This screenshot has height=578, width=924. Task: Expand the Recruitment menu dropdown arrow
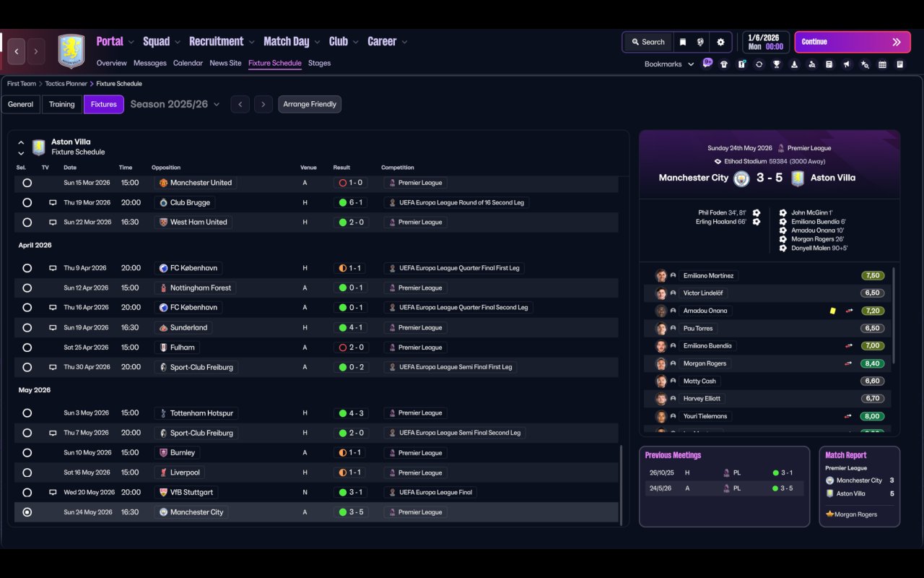point(252,43)
